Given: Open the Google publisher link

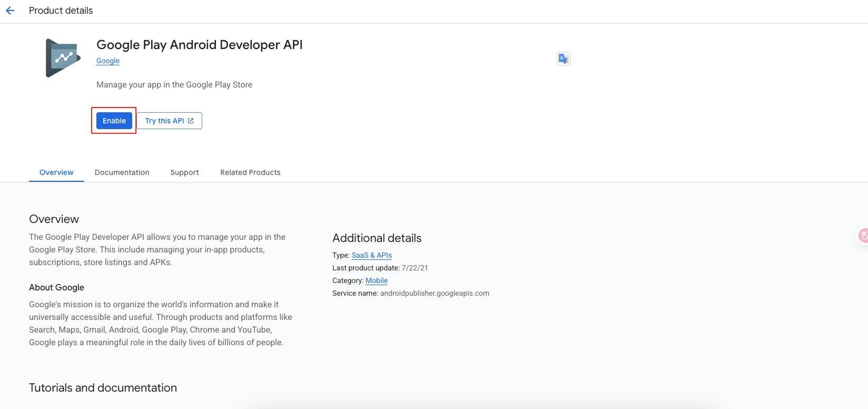Looking at the screenshot, I should tap(108, 61).
